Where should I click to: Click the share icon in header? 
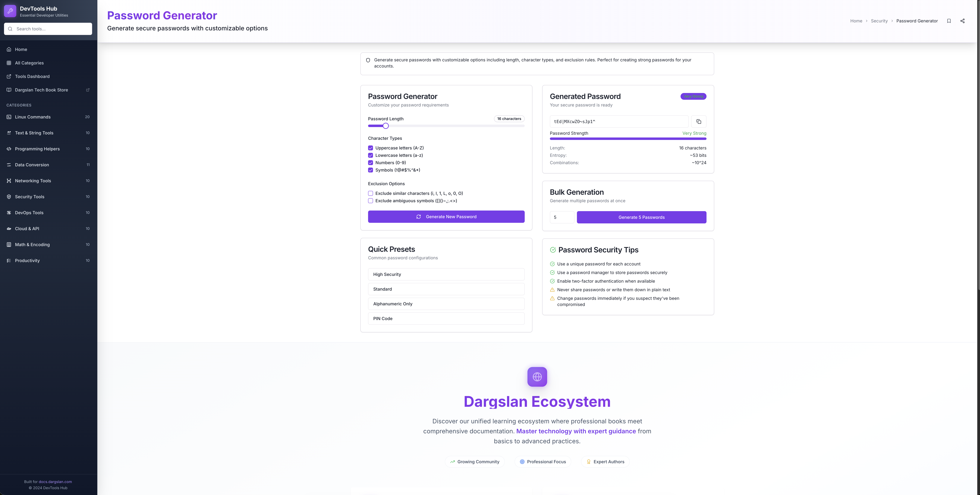pos(962,21)
